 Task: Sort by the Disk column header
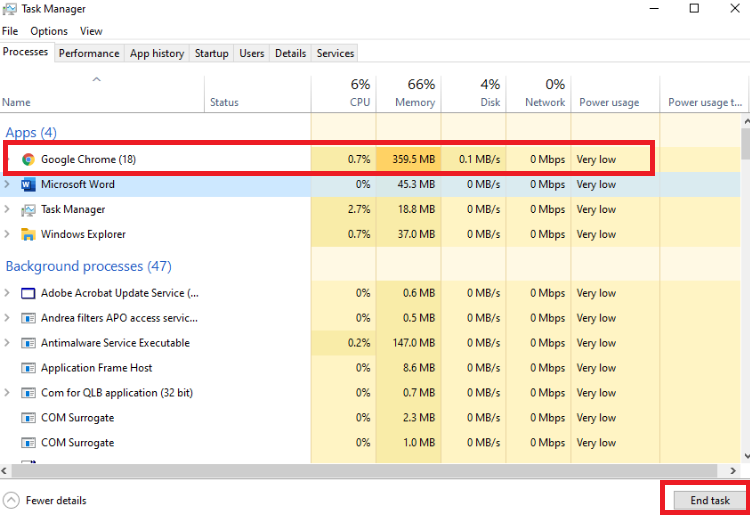pos(474,94)
